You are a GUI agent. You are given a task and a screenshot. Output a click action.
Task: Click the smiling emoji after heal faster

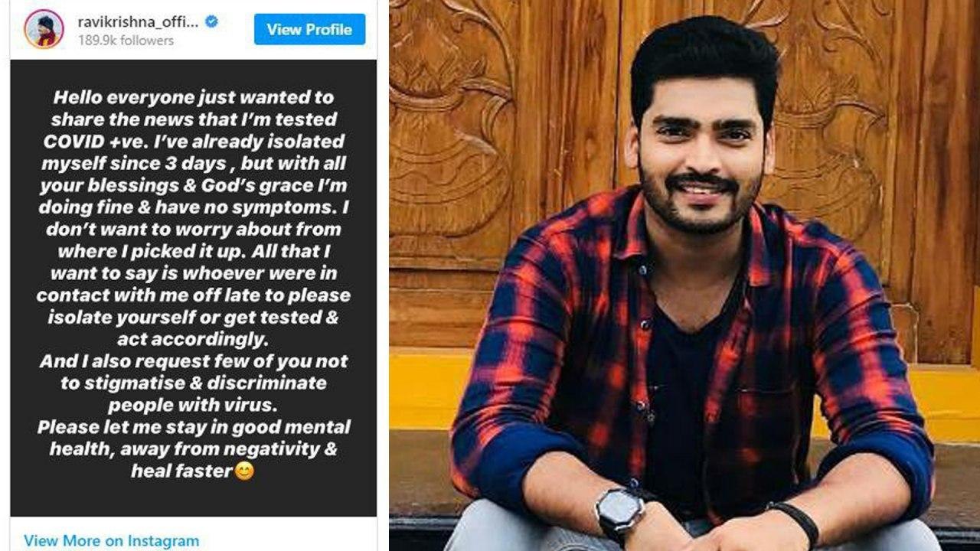243,471
